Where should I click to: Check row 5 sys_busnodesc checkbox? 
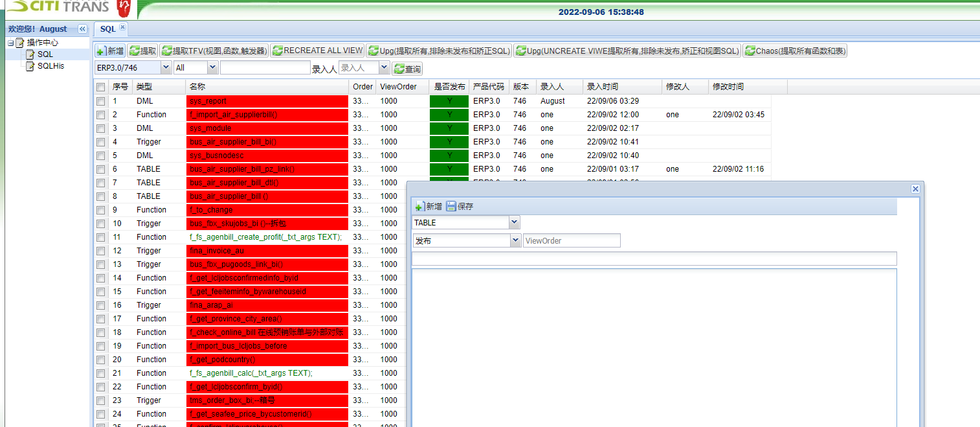click(x=100, y=156)
